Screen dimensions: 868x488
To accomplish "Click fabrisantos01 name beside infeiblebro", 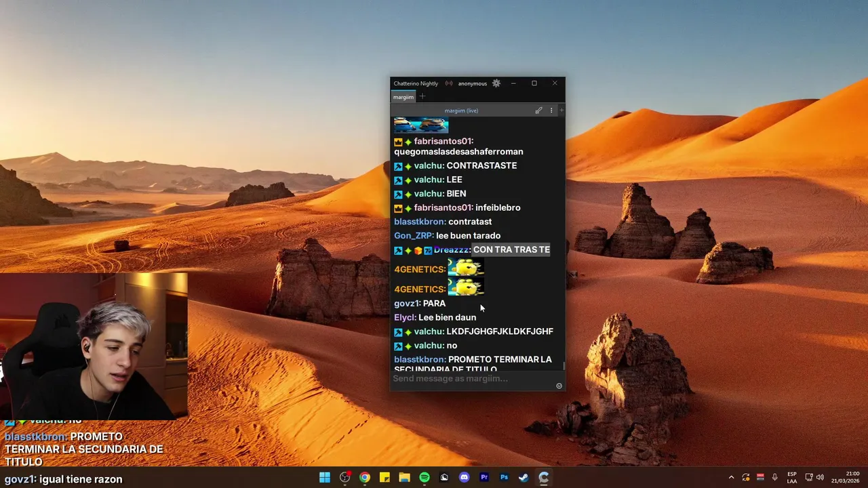I will pyautogui.click(x=443, y=207).
